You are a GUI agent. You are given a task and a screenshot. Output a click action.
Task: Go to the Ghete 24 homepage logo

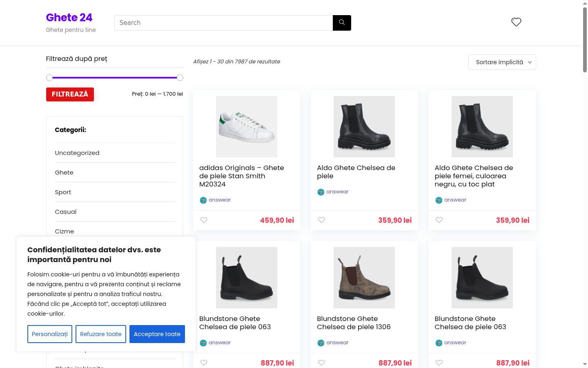[x=69, y=18]
